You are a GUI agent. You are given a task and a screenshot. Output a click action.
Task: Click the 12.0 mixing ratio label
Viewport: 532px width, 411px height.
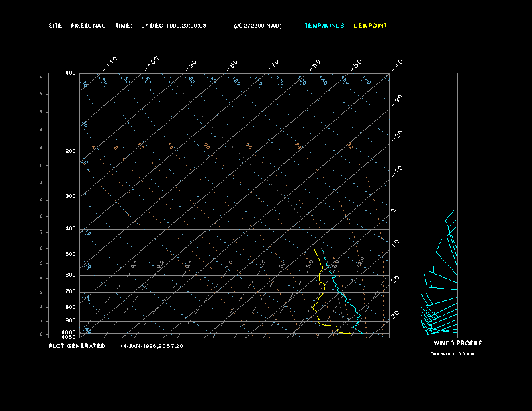pyautogui.click(x=360, y=262)
